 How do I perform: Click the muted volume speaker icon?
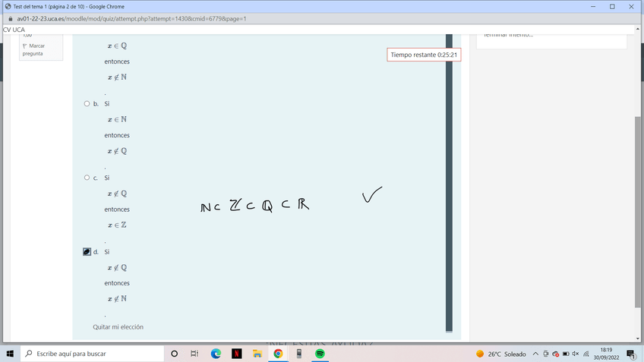point(576,354)
